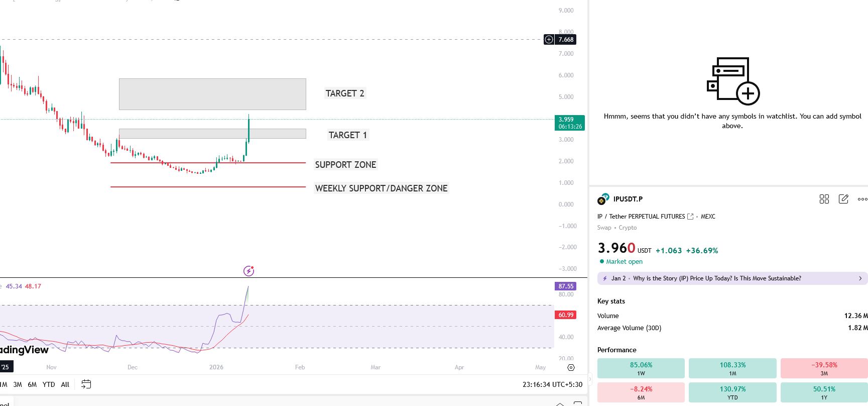
Task: Select the All time range
Action: (x=65, y=384)
